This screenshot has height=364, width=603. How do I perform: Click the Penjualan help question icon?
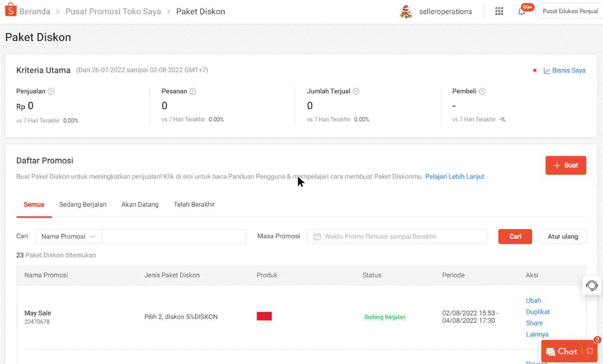pos(51,92)
